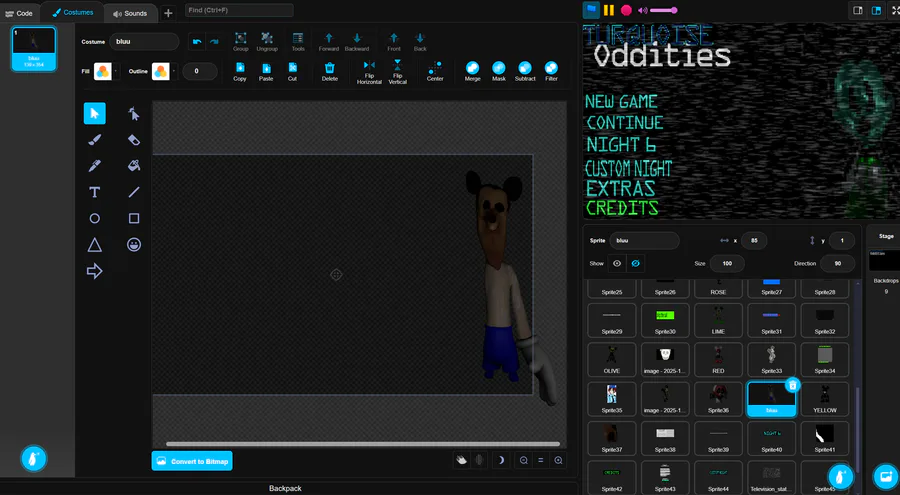Move selection Backward one layer
The height and width of the screenshot is (495, 900).
(357, 41)
